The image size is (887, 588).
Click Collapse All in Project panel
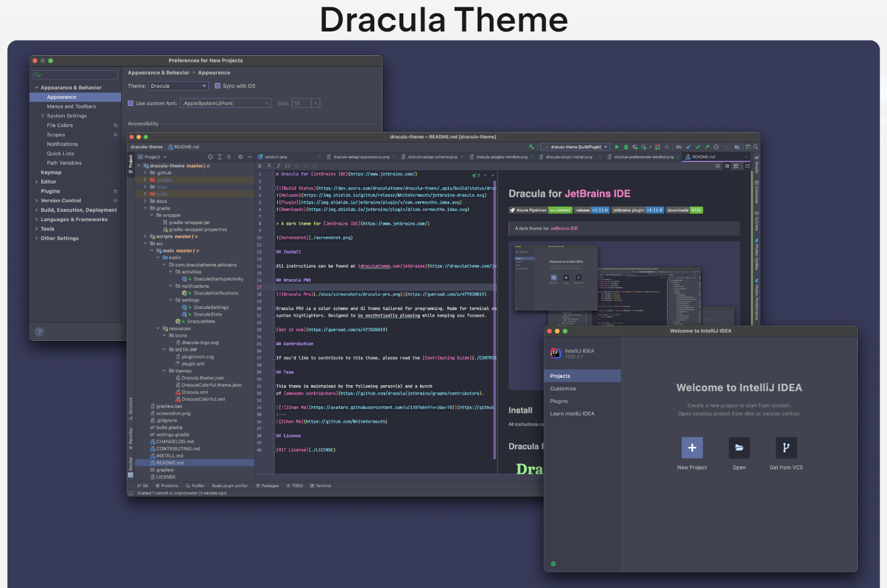click(x=229, y=157)
